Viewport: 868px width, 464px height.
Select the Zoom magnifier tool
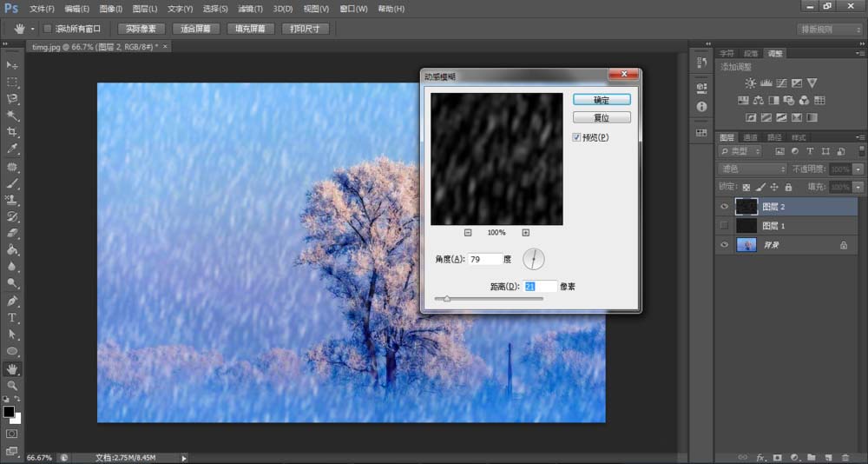(12, 385)
